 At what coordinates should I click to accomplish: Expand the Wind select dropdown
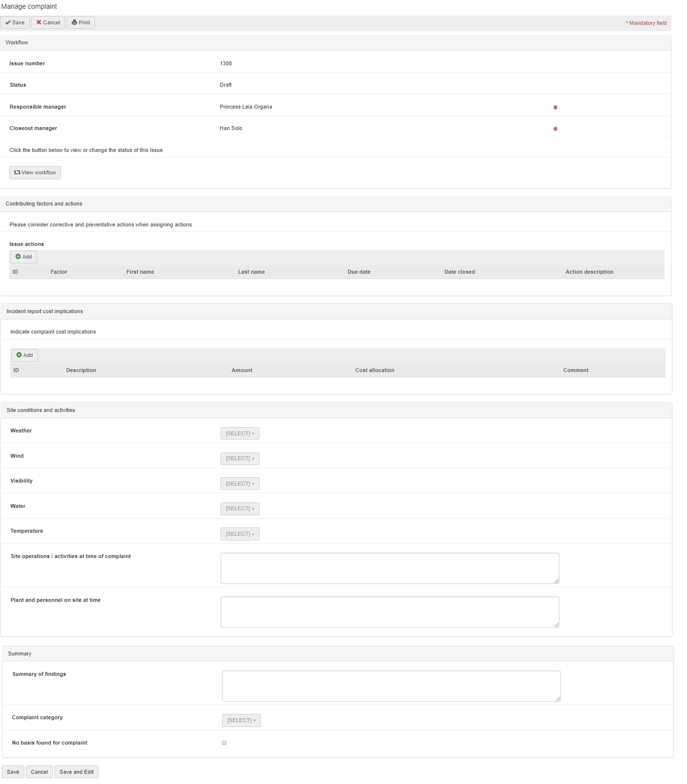point(240,458)
